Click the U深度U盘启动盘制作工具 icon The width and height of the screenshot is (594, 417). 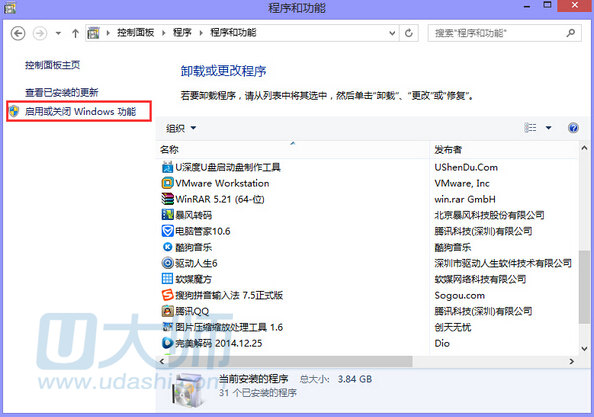click(x=167, y=167)
